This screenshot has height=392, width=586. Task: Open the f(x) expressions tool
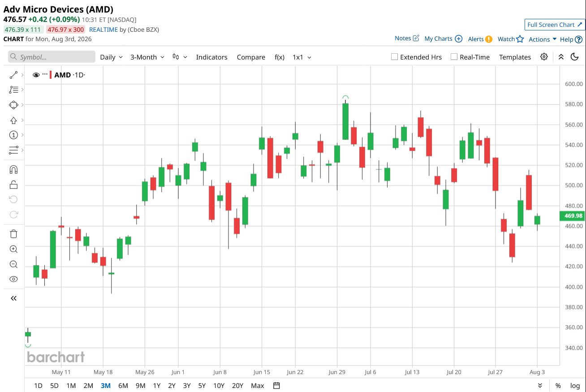click(x=280, y=57)
